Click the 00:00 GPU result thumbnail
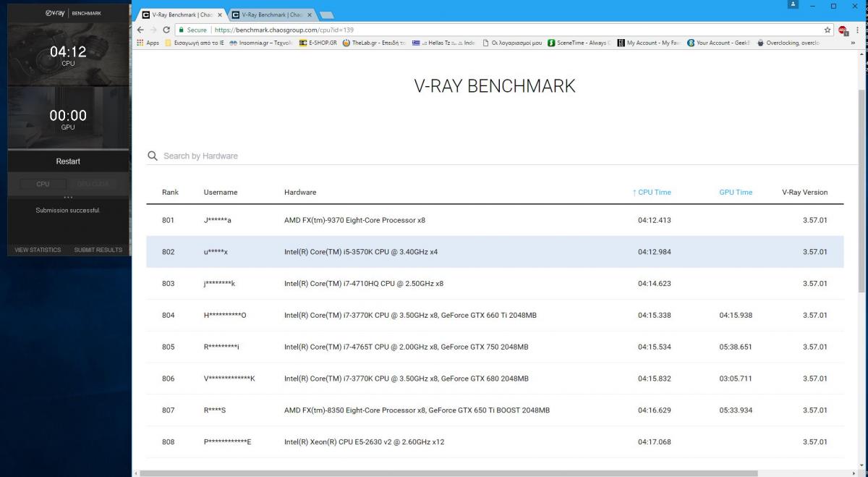Screen dimensions: 868x477 pos(68,119)
